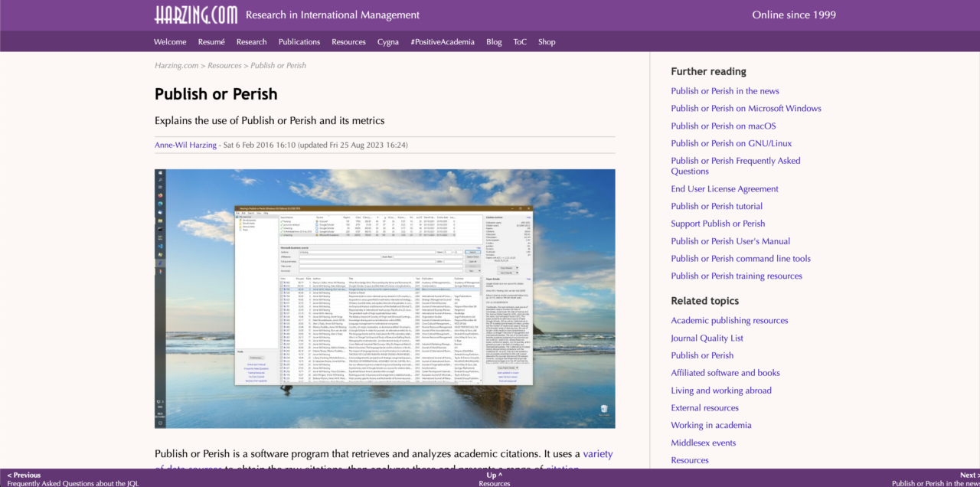Open the Welcome menu item

pyautogui.click(x=170, y=42)
